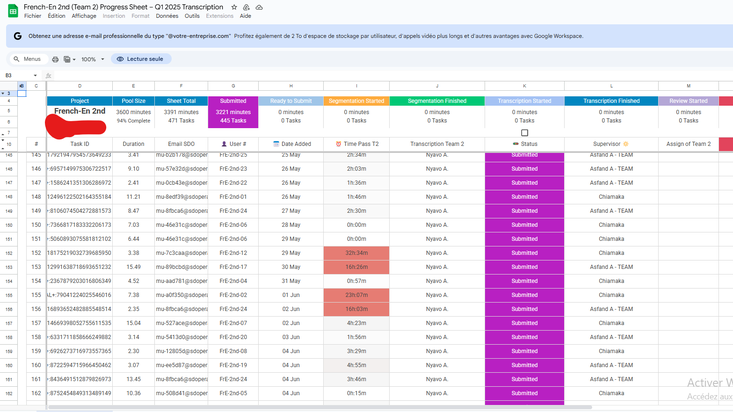Click the move to folder icon
733x412 pixels.
pyautogui.click(x=246, y=7)
